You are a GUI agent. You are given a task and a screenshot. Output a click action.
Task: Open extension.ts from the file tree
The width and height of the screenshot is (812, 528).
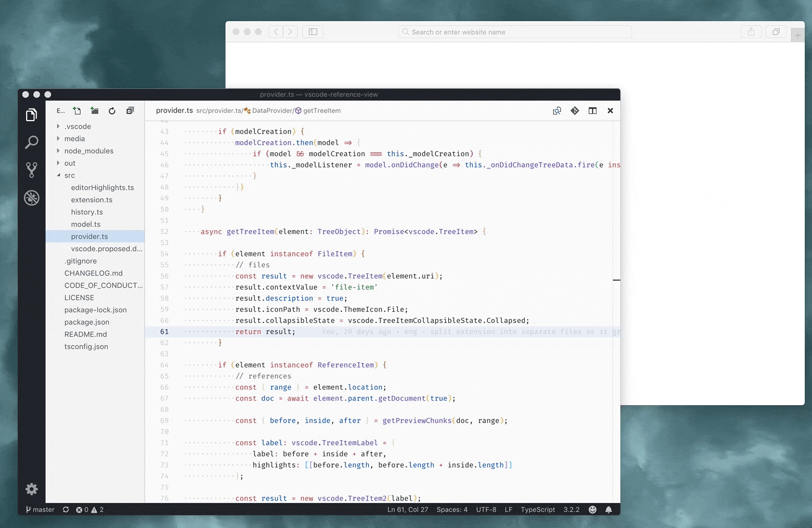(x=92, y=200)
